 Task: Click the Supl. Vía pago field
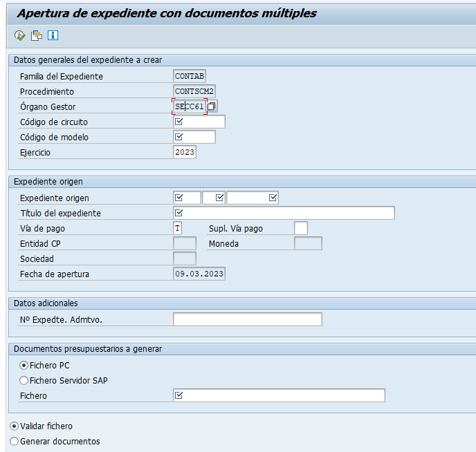[x=301, y=228]
